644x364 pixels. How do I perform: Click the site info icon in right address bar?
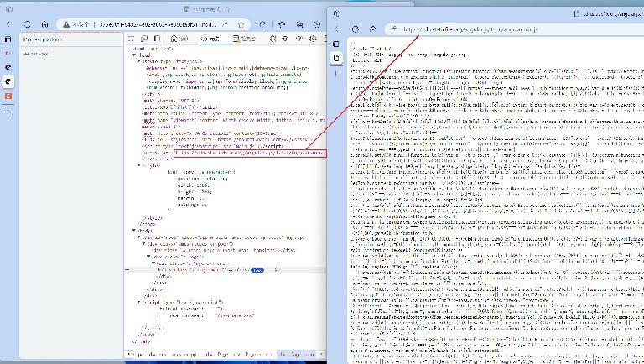pos(395,29)
